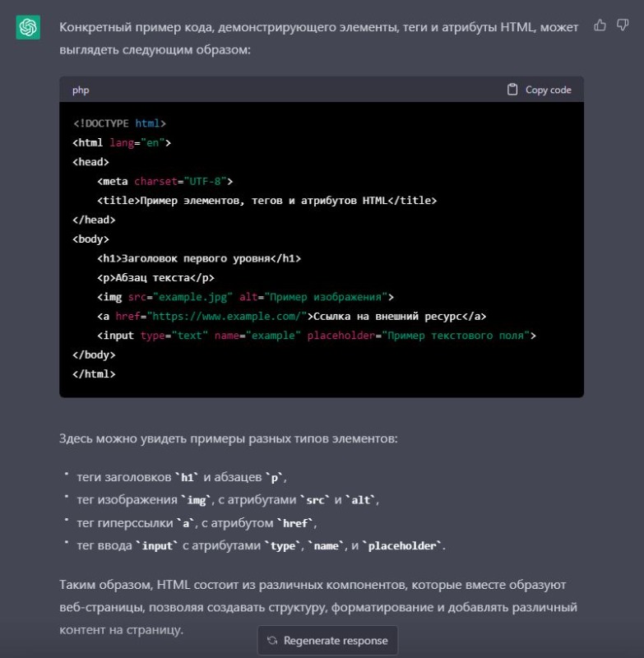Click the thumbs up feedback icon
This screenshot has height=658, width=644.
600,25
